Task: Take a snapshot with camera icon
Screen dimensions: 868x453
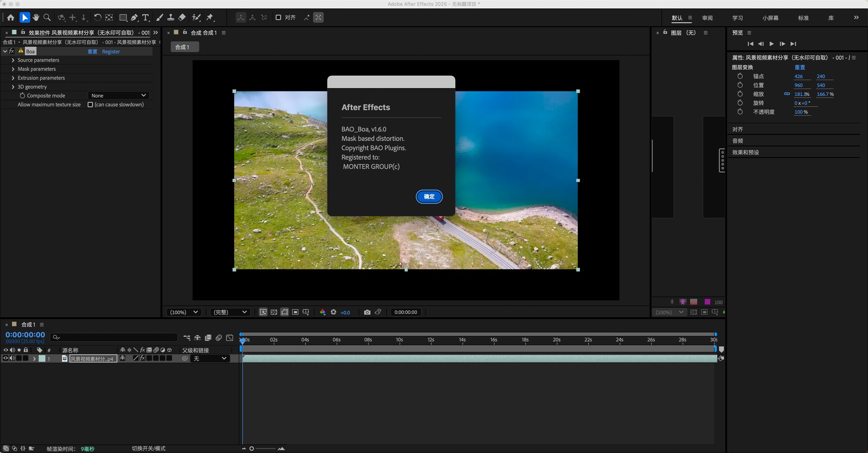Action: pos(367,312)
